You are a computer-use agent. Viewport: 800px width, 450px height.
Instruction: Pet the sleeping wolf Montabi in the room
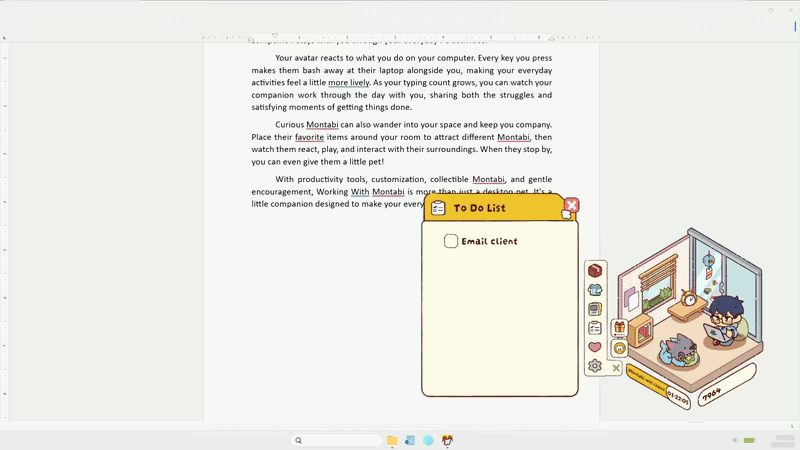(678, 351)
